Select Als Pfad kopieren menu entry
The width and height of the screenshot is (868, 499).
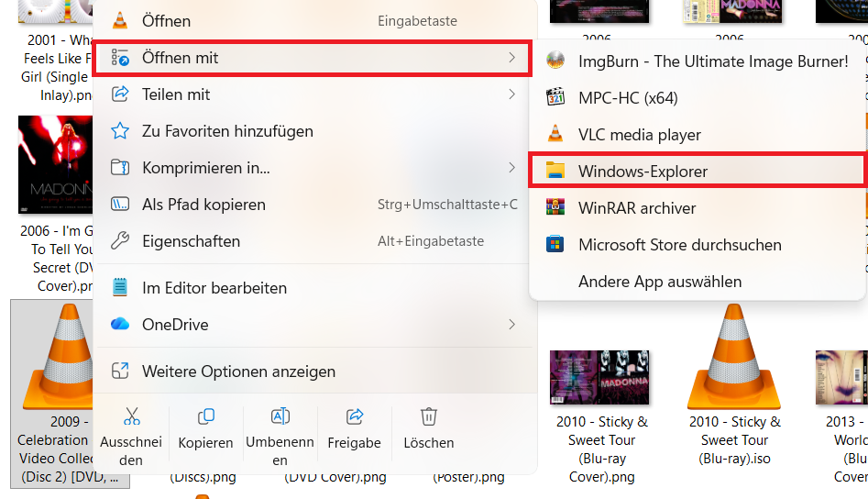[x=313, y=205]
